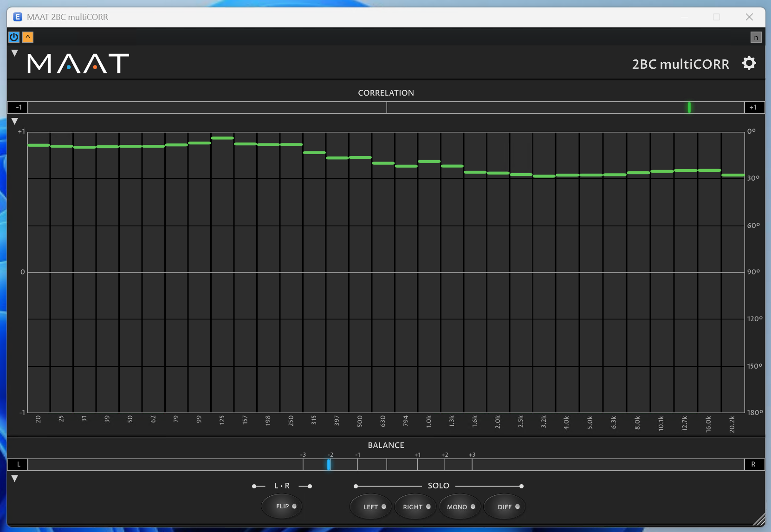Click the 2BC multiCORR title text
This screenshot has height=532, width=771.
coord(680,64)
